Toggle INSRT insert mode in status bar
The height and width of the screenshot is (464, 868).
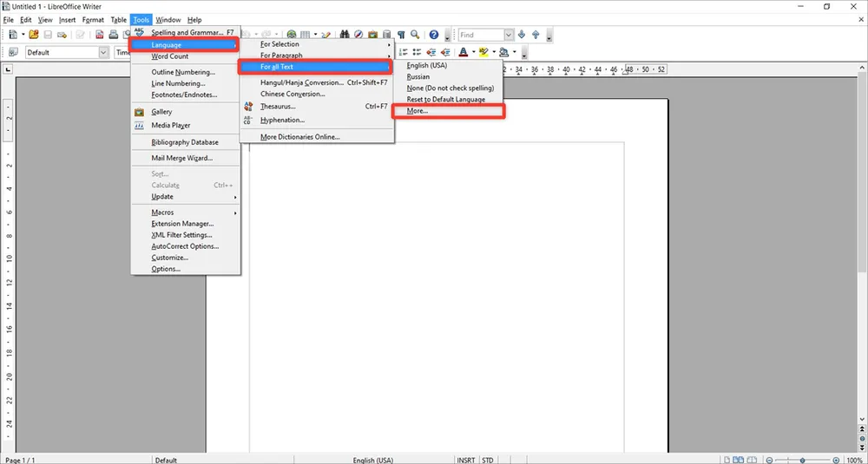[465, 461]
